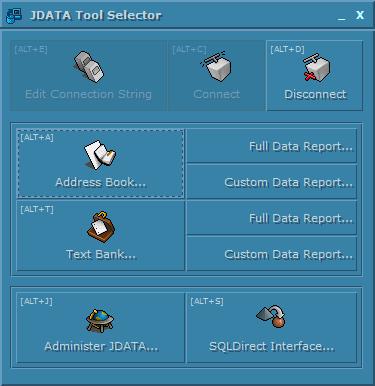Click the Administer JDATA globe icon

point(100,320)
